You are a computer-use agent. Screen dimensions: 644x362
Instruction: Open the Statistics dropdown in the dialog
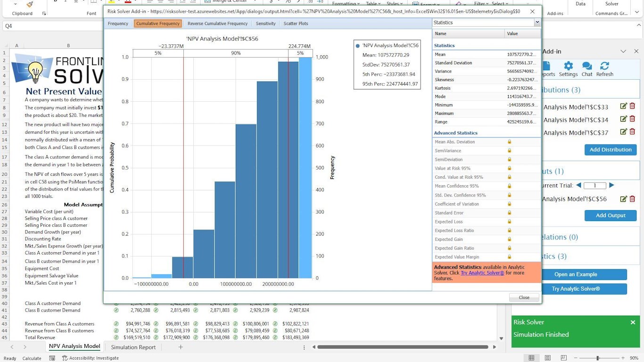pos(537,23)
